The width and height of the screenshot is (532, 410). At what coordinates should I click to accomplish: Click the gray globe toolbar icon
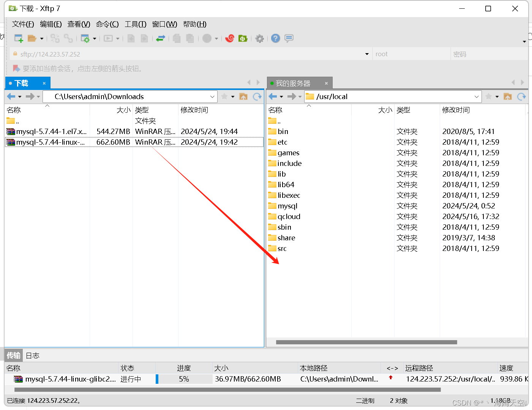pos(207,38)
